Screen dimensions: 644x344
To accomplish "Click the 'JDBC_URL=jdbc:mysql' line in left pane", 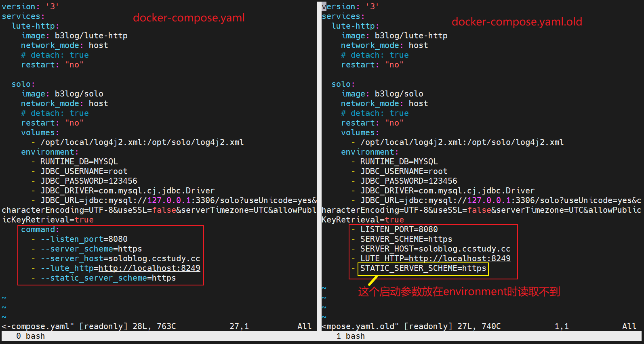I will [x=179, y=200].
